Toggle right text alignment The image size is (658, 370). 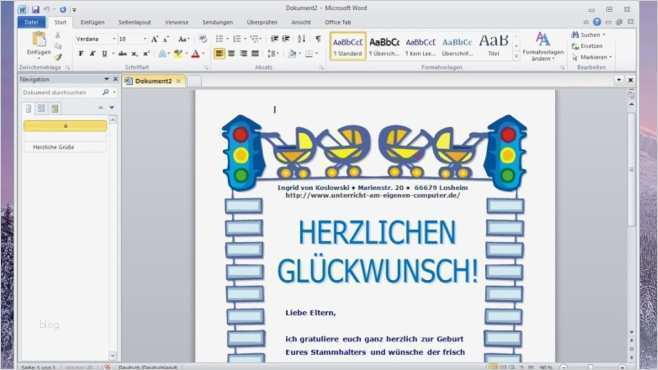coord(243,54)
